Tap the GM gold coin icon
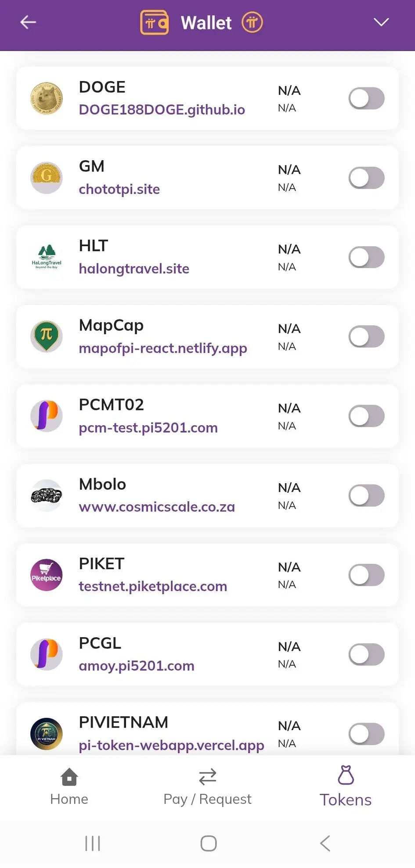 (46, 178)
